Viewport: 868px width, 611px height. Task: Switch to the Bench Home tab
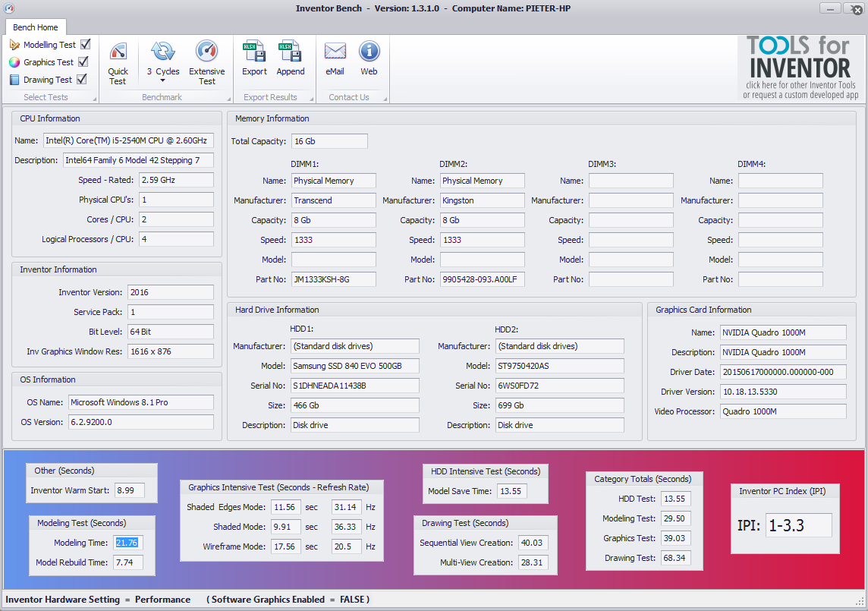36,27
